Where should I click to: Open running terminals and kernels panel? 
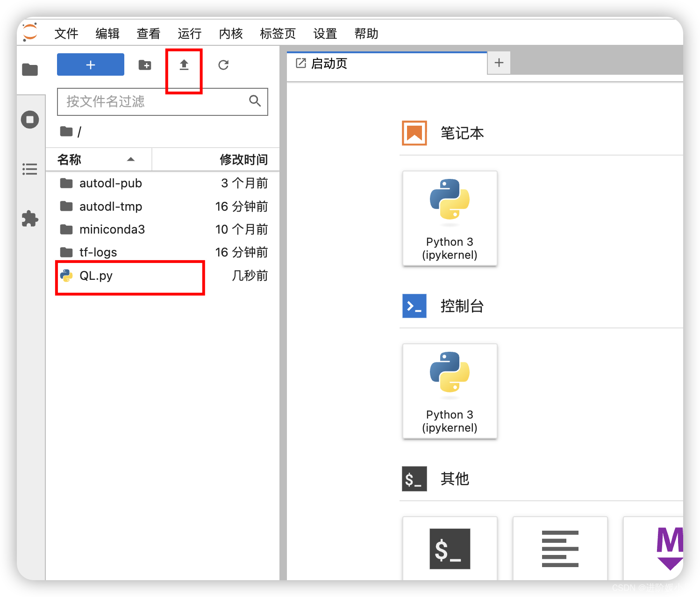30,120
